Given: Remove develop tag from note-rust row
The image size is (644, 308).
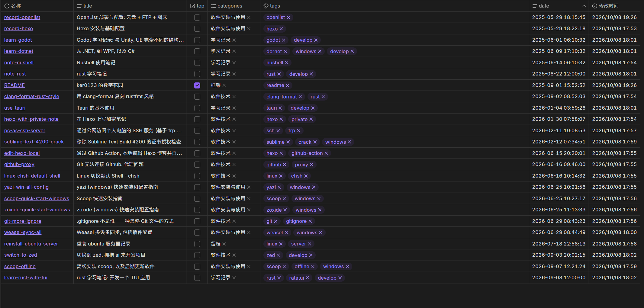Looking at the screenshot, I should pyautogui.click(x=311, y=74).
